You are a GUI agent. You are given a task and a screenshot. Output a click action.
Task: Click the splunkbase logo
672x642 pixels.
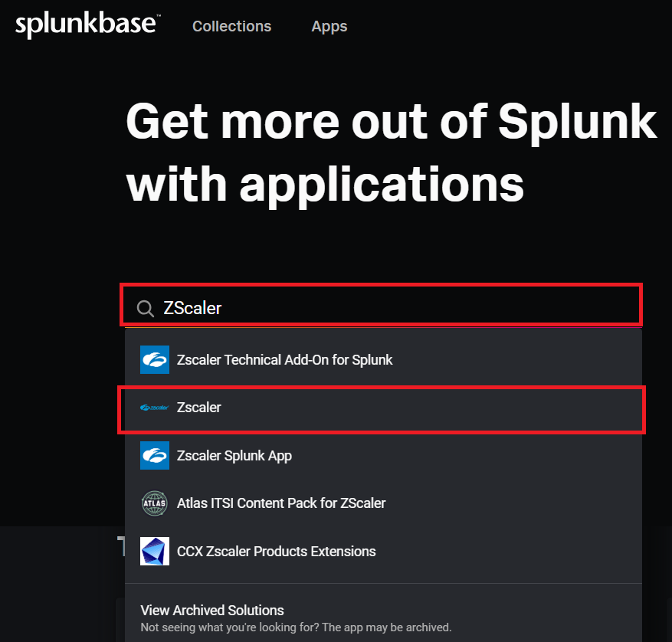[87, 25]
